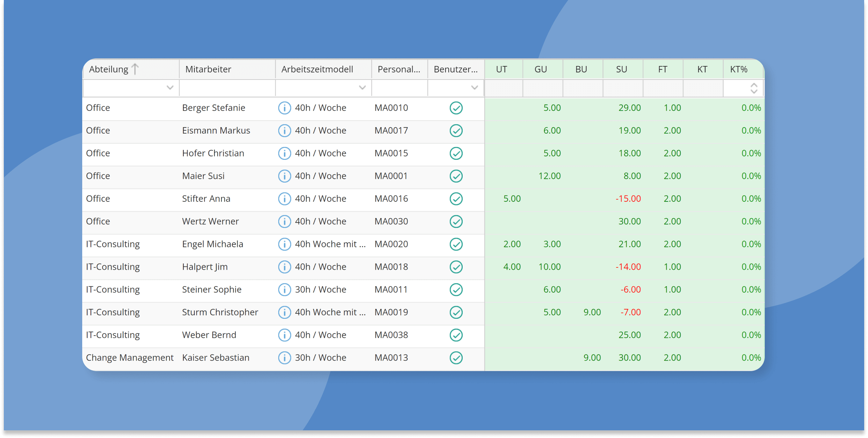This screenshot has height=438, width=868.
Task: Click sort arrow on Abteilung header
Action: click(135, 69)
